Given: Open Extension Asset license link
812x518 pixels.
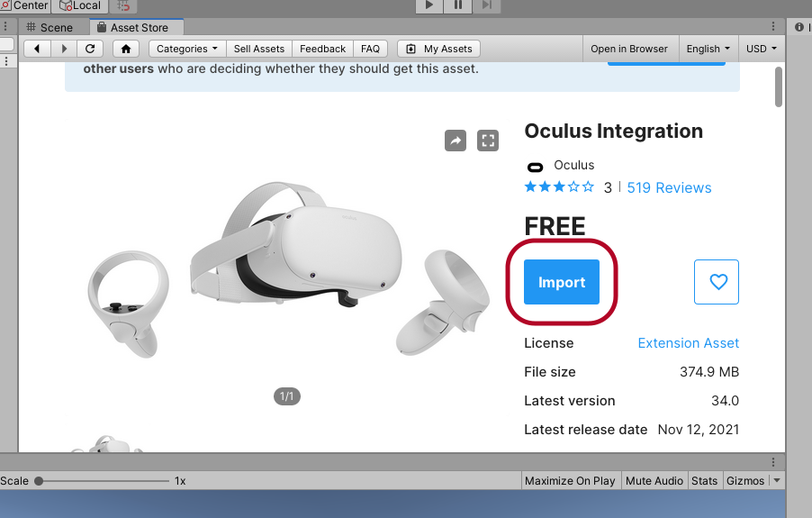Looking at the screenshot, I should [x=689, y=343].
